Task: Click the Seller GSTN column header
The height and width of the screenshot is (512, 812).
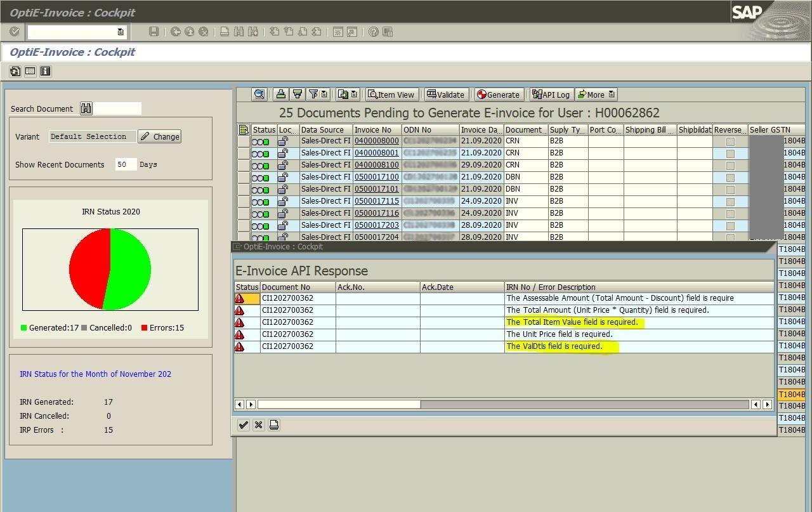Action: tap(776, 129)
